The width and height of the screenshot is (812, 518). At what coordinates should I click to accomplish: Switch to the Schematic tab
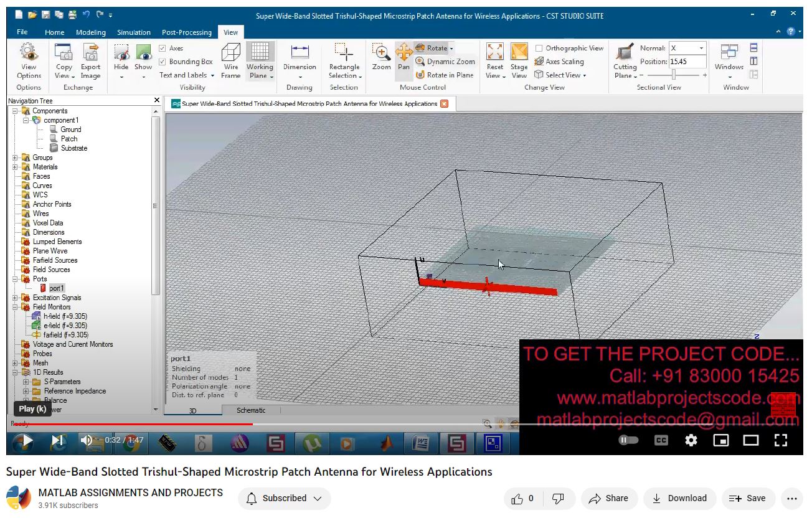[251, 410]
